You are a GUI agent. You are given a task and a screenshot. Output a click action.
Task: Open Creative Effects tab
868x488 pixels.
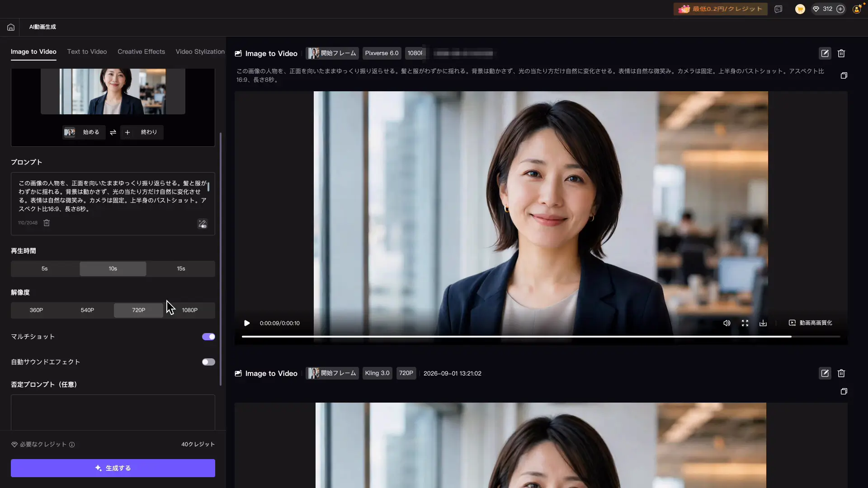(141, 52)
